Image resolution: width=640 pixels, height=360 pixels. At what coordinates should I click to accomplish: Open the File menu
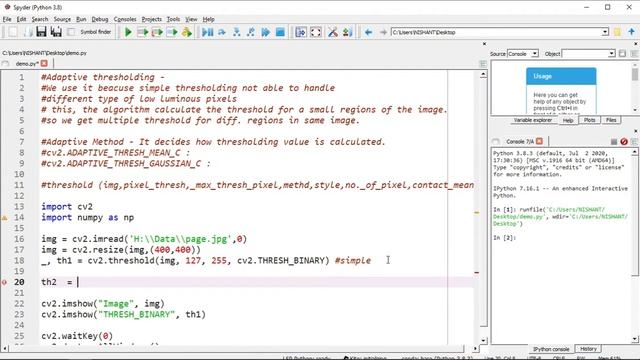[x=7, y=19]
